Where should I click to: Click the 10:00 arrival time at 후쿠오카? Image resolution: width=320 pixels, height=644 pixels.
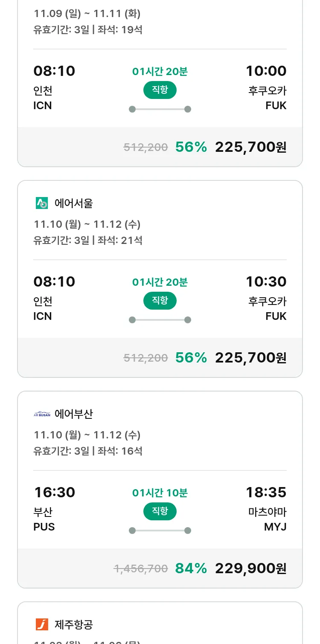266,71
